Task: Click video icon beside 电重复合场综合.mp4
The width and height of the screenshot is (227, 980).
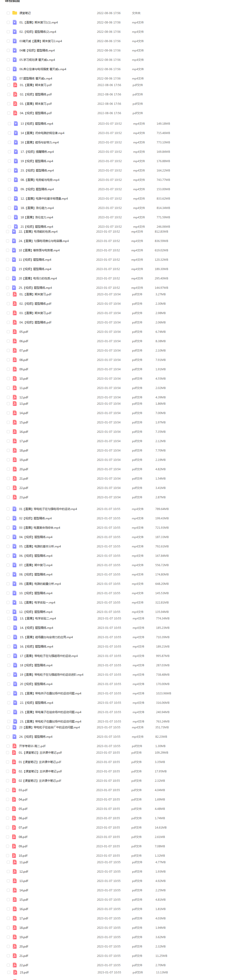Action: click(x=14, y=528)
